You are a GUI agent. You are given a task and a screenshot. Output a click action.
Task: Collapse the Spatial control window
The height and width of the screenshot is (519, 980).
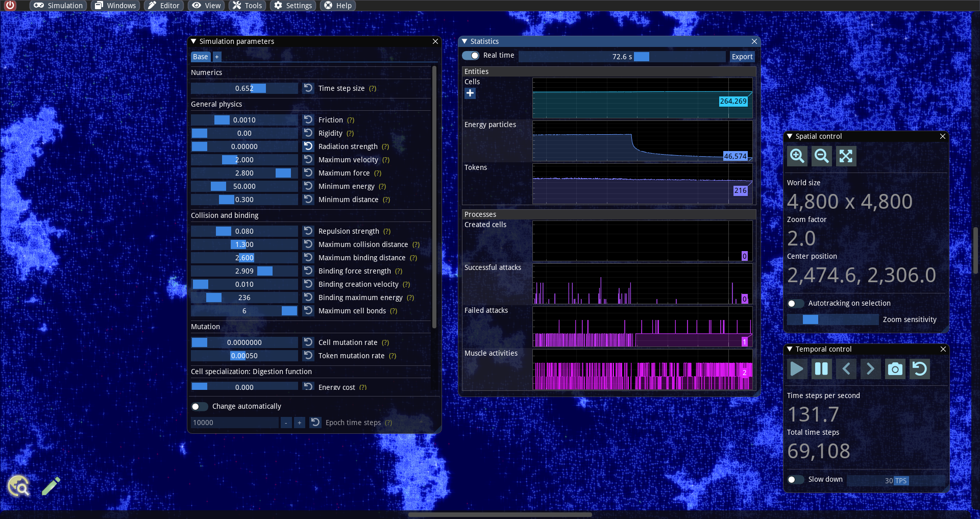(790, 136)
